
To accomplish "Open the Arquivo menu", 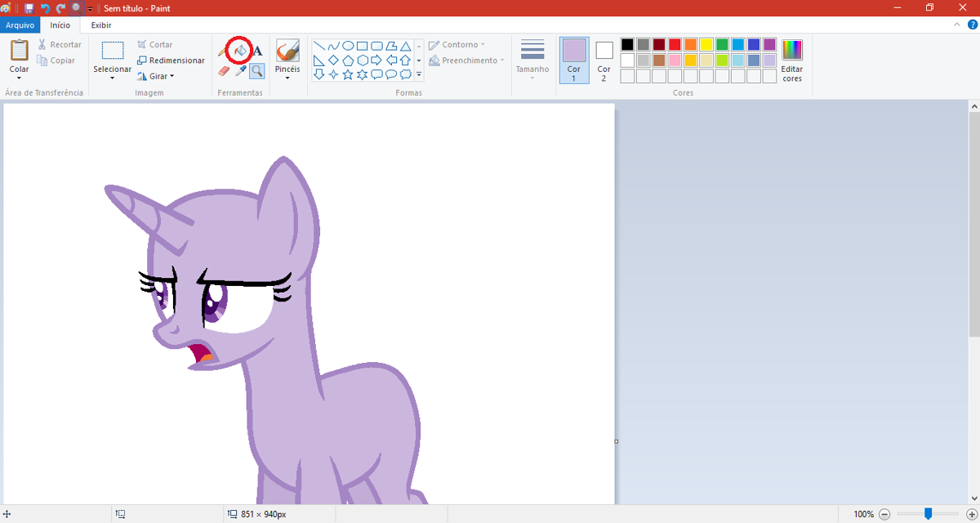I will [x=19, y=25].
